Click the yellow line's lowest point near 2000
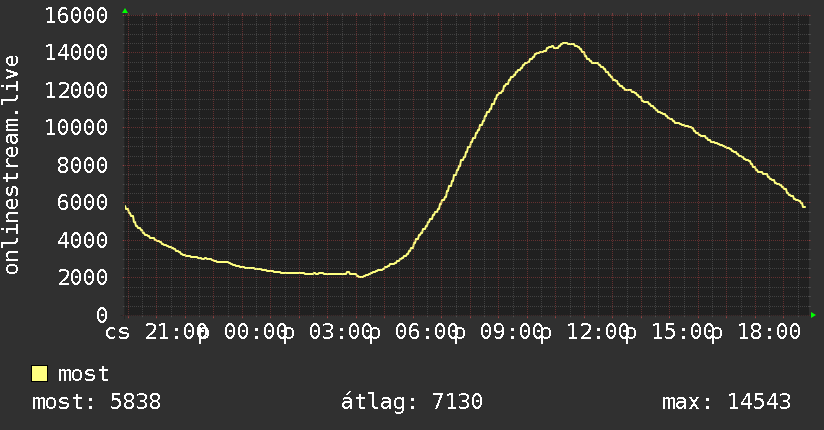This screenshot has width=824, height=430. pos(360,277)
